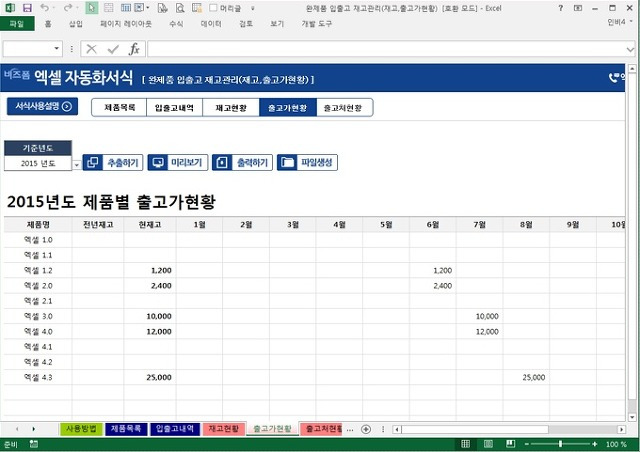Redo the last action
The height and width of the screenshot is (452, 640).
[x=68, y=8]
